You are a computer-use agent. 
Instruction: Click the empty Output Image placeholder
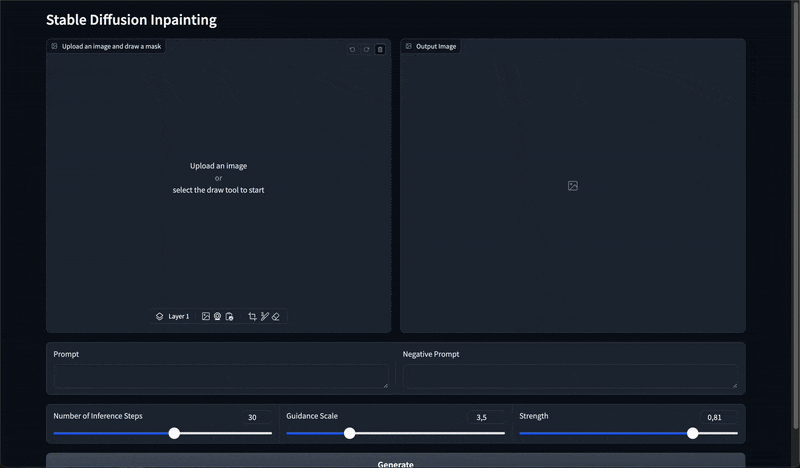coord(572,186)
